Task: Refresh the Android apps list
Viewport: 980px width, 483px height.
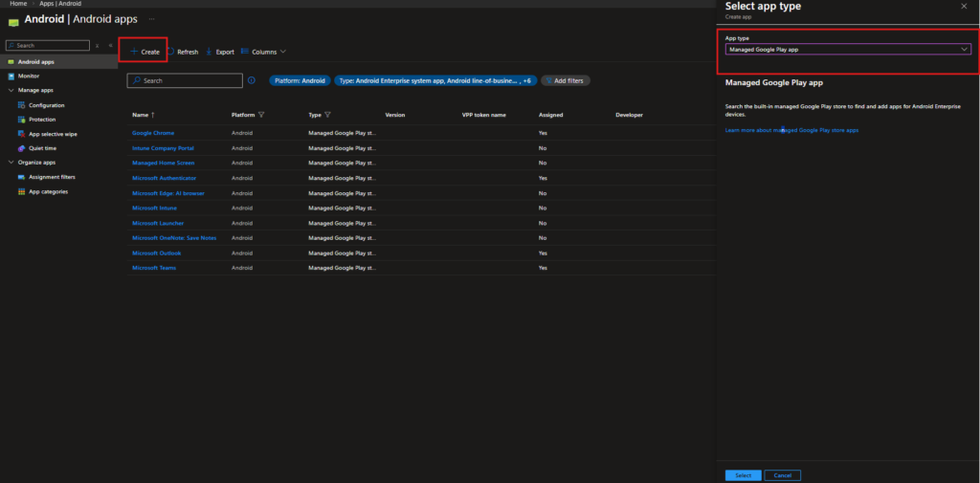Action: point(183,52)
